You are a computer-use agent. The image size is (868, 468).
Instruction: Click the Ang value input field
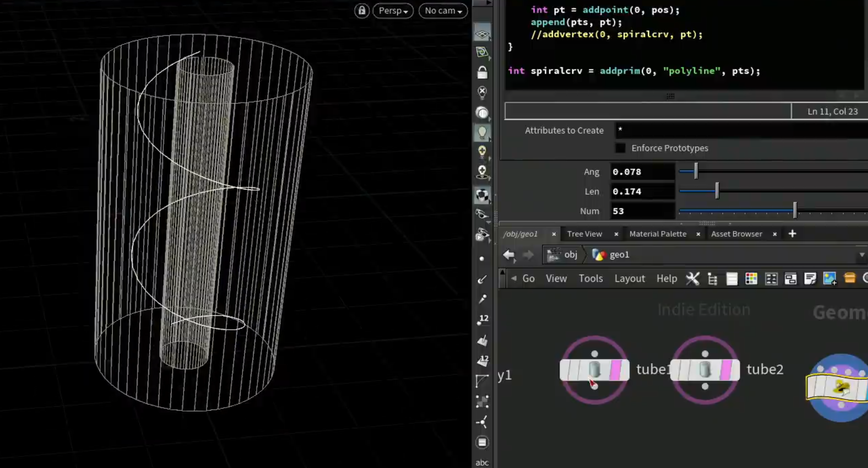[642, 172]
